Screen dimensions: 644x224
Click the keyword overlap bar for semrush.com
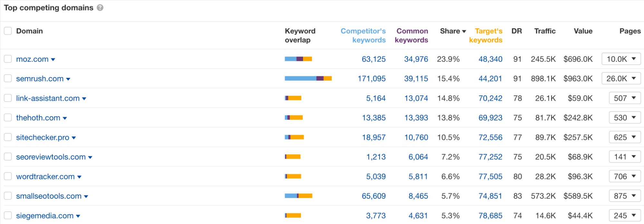308,78
